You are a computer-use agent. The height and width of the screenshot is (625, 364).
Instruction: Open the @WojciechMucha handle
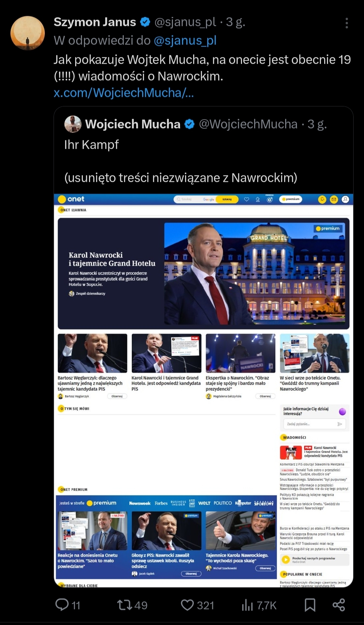[248, 124]
